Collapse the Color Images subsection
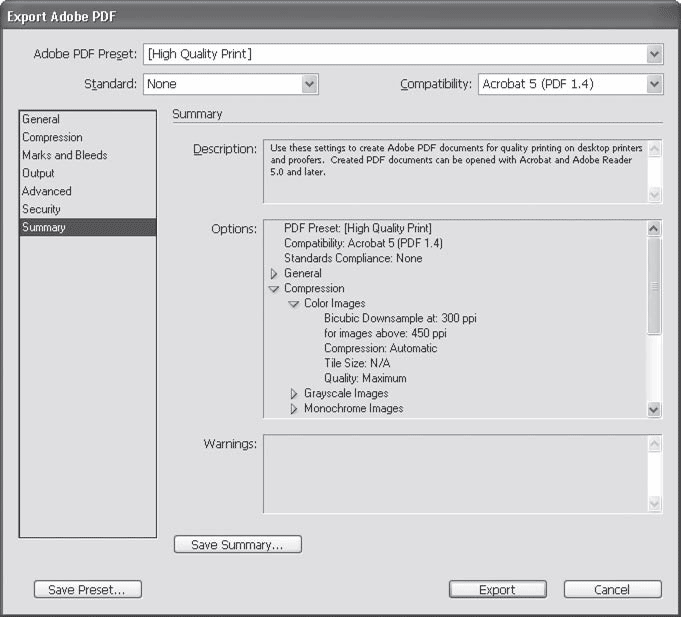 tap(294, 304)
